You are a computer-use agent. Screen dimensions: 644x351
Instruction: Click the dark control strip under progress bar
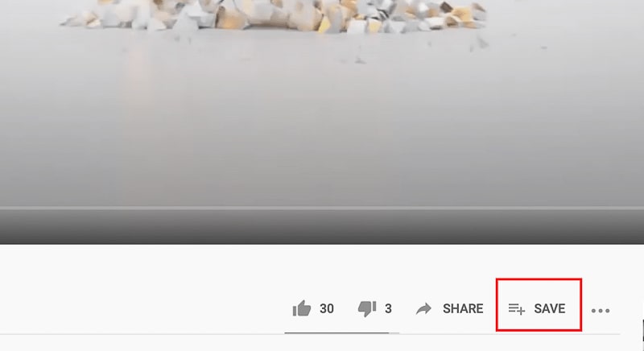point(322,228)
